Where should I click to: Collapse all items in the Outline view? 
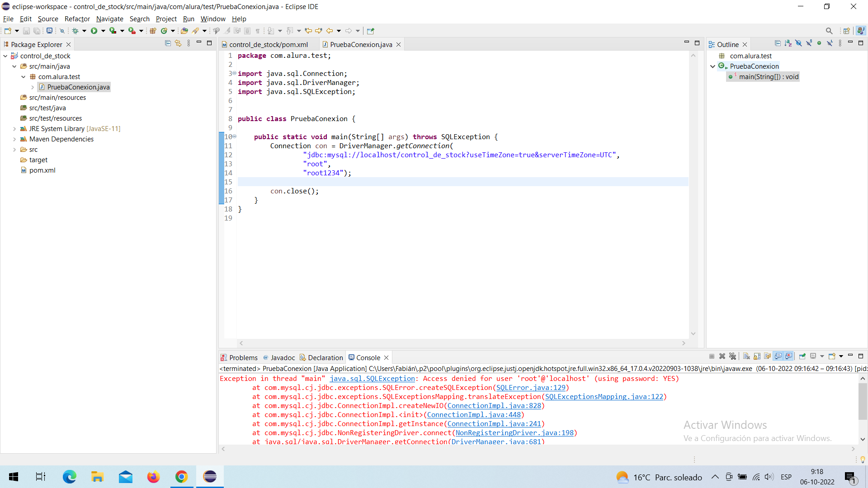click(x=778, y=43)
